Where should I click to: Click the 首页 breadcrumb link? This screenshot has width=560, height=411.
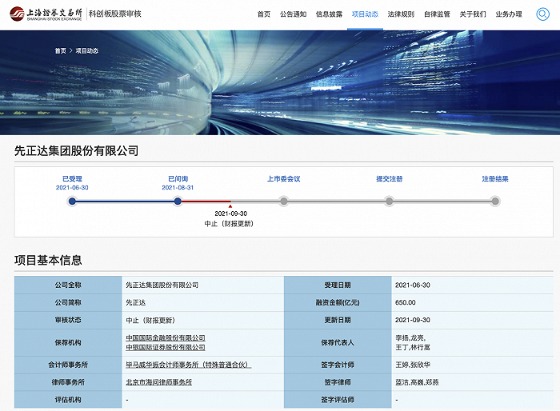tap(60, 51)
